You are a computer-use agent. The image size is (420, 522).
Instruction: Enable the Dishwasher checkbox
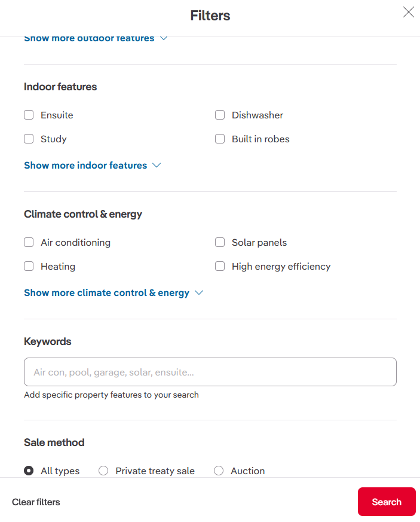[220, 115]
